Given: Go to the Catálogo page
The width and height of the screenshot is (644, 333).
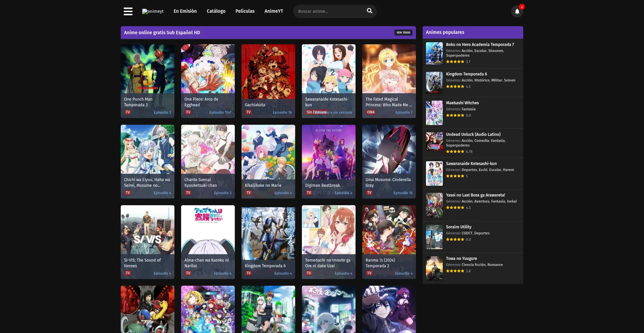Looking at the screenshot, I should point(216,11).
